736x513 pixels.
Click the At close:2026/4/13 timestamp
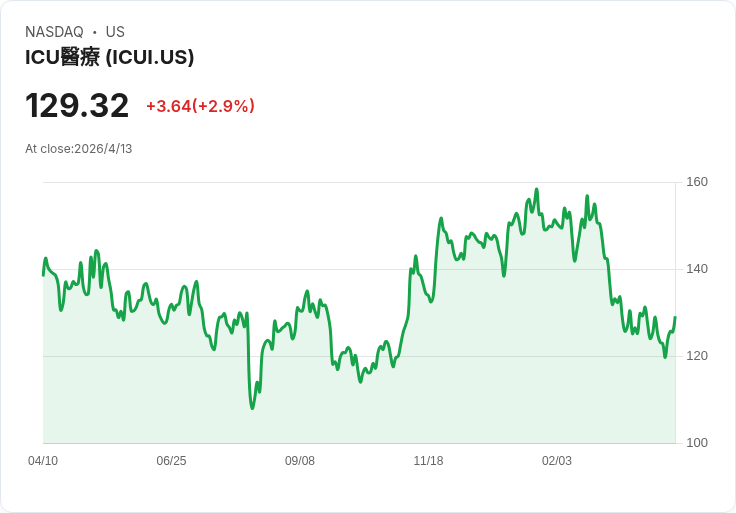click(x=78, y=149)
